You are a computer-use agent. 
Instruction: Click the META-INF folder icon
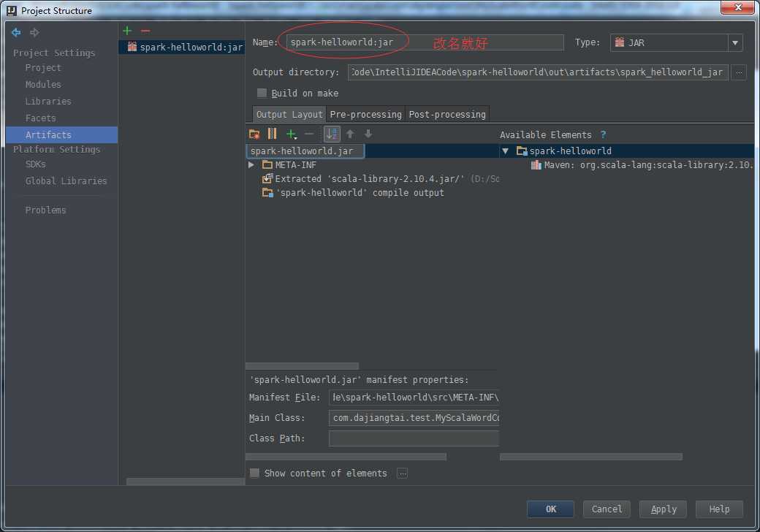(x=267, y=164)
